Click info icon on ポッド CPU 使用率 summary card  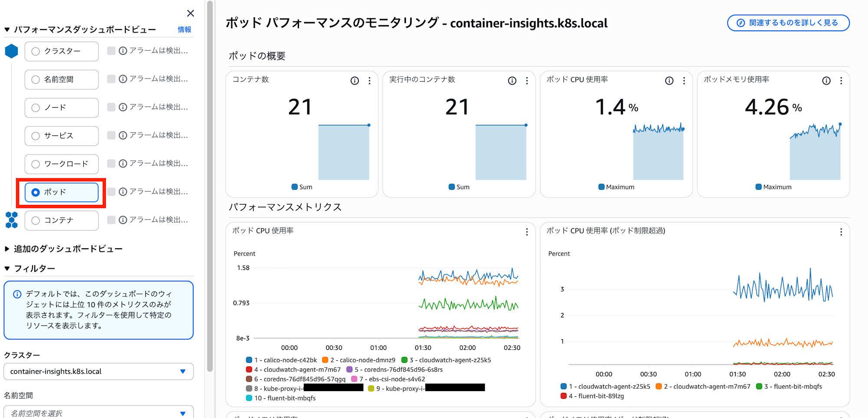pos(669,81)
